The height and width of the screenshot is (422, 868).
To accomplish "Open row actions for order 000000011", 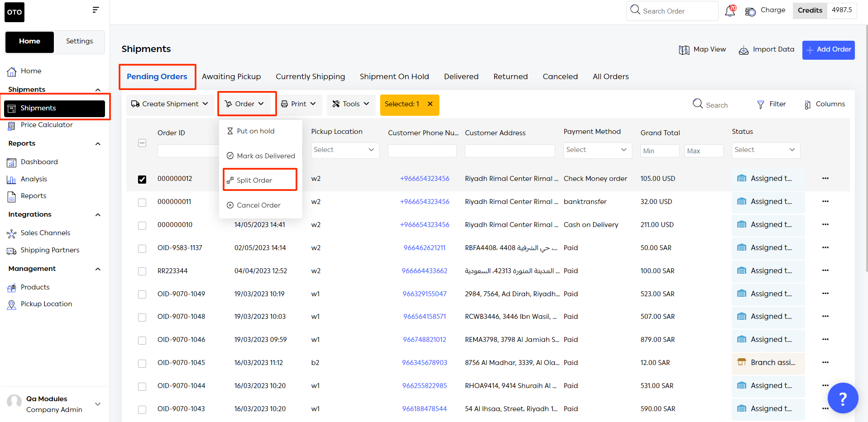I will pos(825,201).
